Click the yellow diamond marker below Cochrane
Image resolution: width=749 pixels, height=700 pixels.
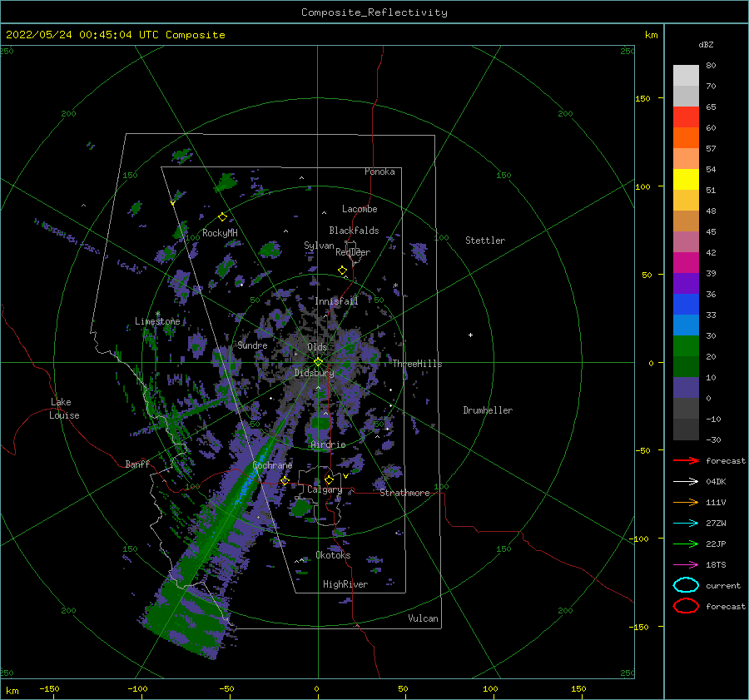pyautogui.click(x=285, y=481)
